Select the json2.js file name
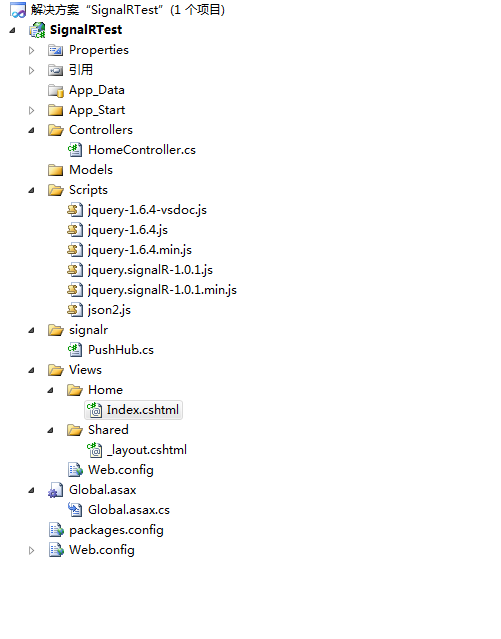The width and height of the screenshot is (501, 639). point(109,310)
